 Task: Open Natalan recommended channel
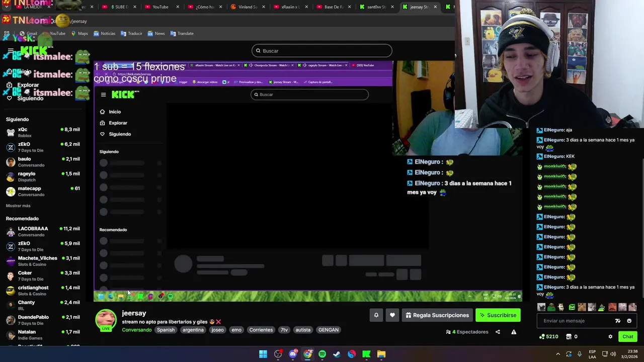pos(43,334)
